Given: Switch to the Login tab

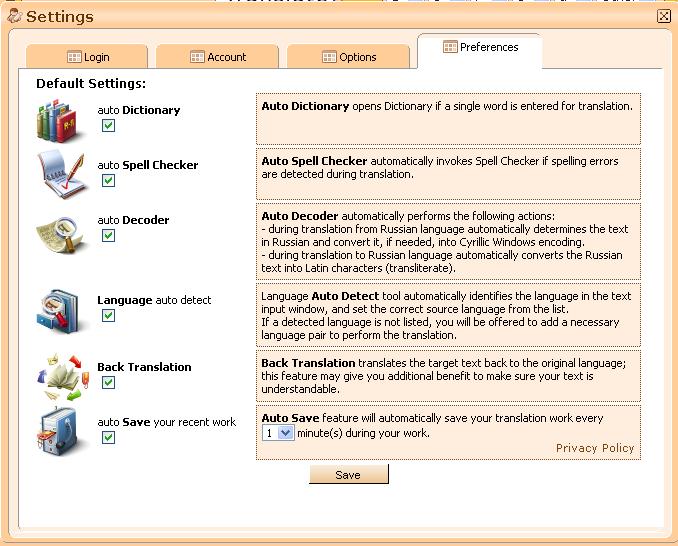Looking at the screenshot, I should (x=88, y=57).
